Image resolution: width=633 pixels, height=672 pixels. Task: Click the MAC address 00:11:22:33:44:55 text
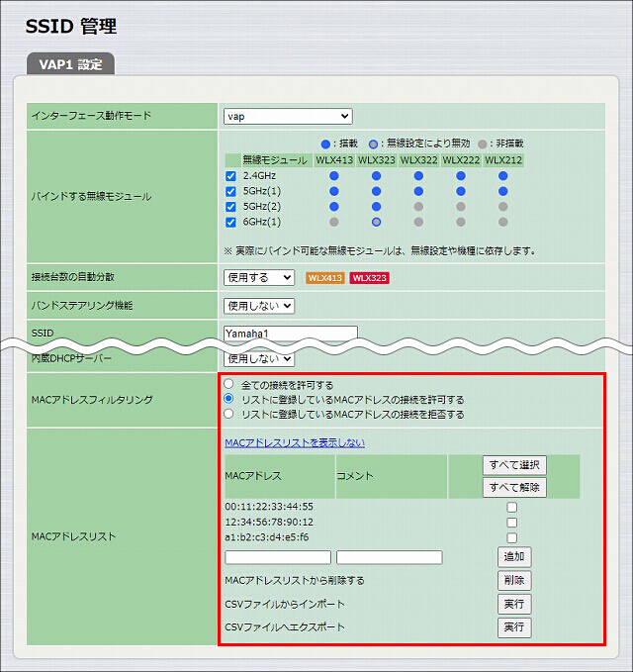(269, 507)
